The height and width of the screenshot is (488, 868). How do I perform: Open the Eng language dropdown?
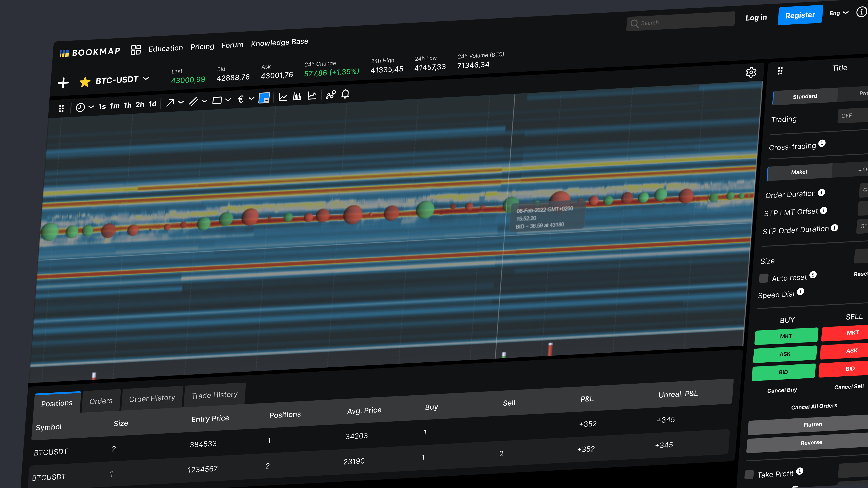click(839, 13)
